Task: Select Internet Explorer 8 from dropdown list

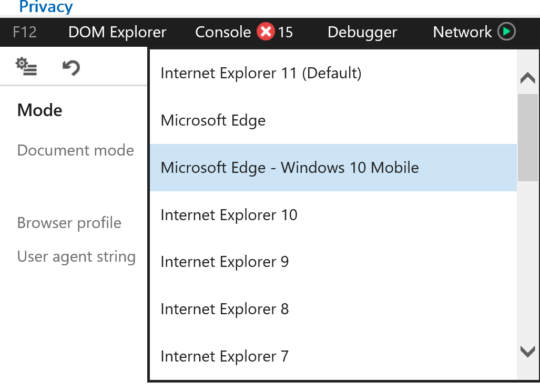Action: tap(333, 309)
